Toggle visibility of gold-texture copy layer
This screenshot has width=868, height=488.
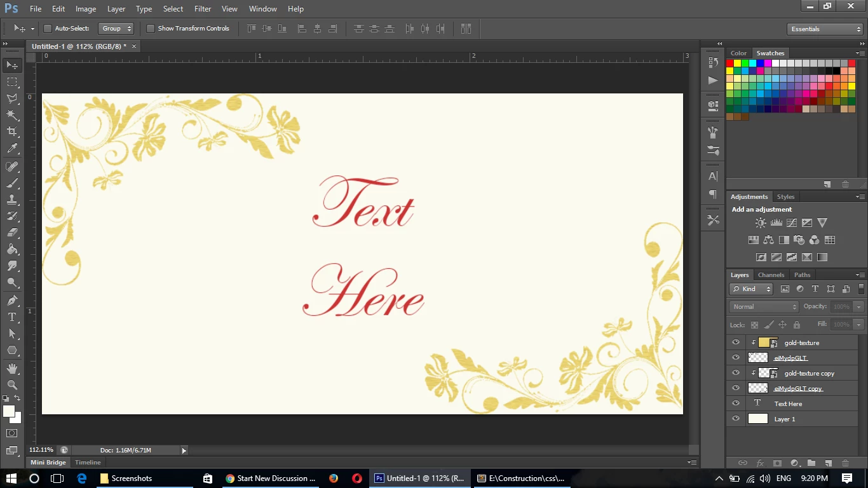pyautogui.click(x=736, y=373)
